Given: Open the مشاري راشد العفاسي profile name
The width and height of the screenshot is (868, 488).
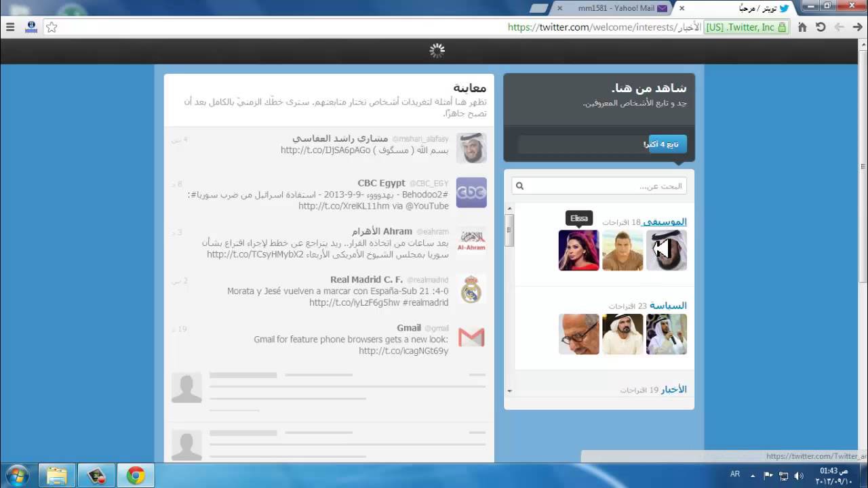Looking at the screenshot, I should click(340, 138).
